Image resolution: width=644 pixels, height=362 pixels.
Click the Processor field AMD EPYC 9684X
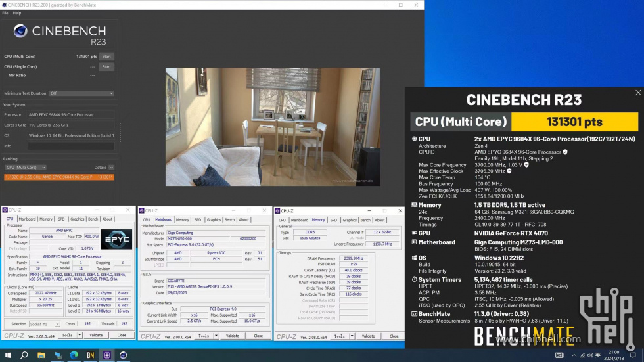pos(71,114)
